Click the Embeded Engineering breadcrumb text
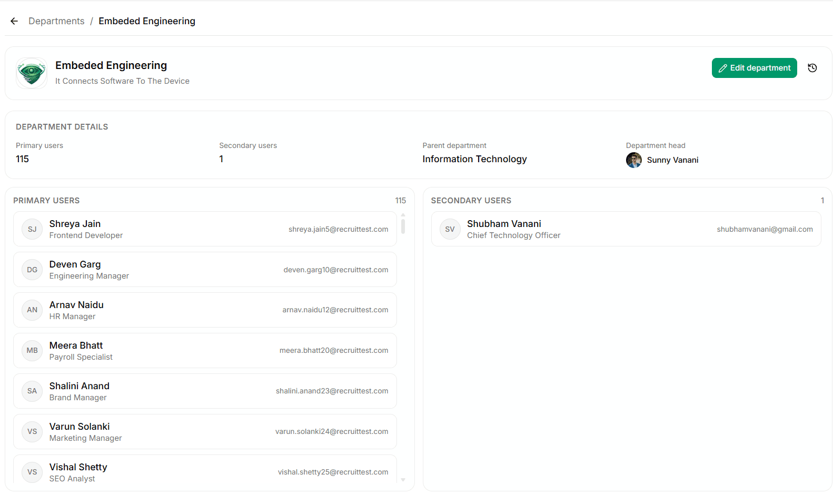 coord(147,21)
